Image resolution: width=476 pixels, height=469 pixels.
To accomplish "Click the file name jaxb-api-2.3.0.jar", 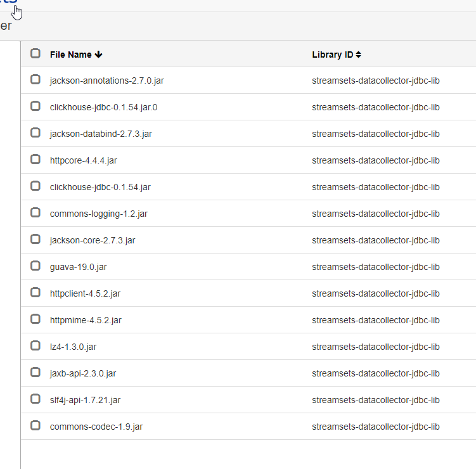I will (83, 374).
